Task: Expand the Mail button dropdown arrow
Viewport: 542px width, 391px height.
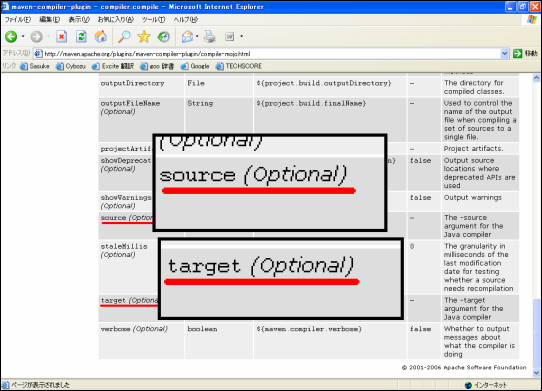Action: (x=197, y=36)
